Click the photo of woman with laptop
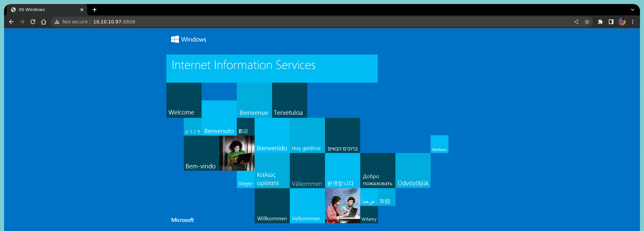This screenshot has width=644, height=231. (237, 153)
